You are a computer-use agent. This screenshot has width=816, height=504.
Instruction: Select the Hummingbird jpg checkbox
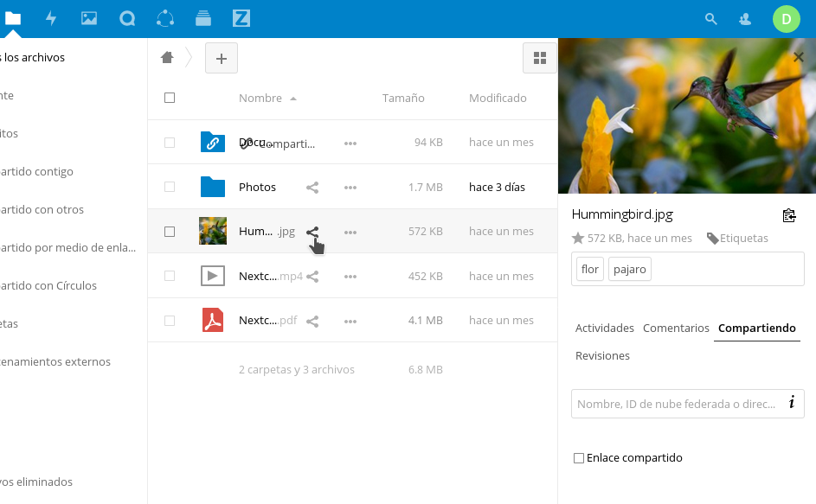click(x=170, y=232)
